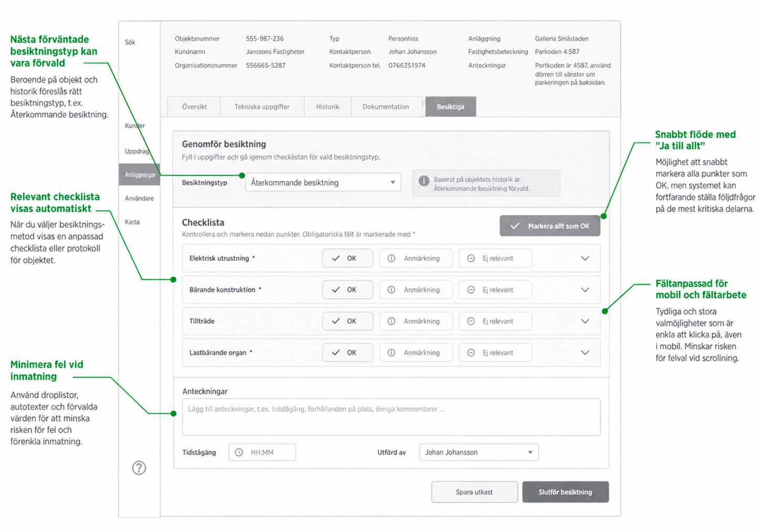Click the object number 555-987-236
The image size is (761, 532).
coord(265,38)
